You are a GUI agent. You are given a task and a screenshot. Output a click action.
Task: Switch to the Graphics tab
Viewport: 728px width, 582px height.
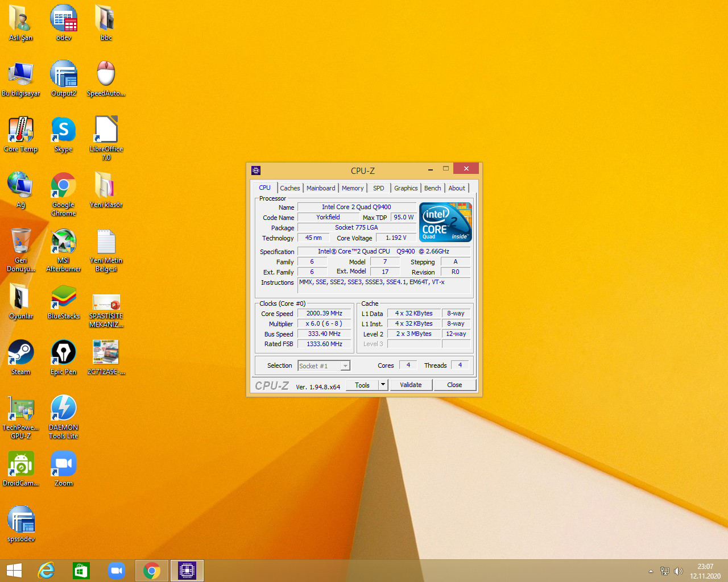(x=406, y=188)
